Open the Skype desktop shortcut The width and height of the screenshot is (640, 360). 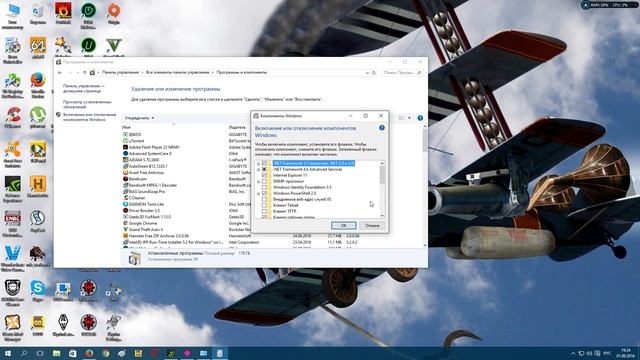point(38,290)
